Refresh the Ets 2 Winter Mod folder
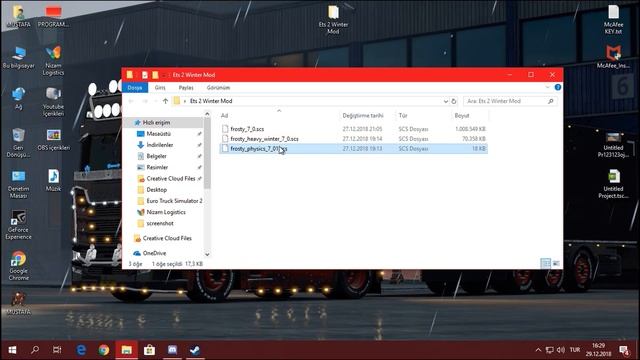The height and width of the screenshot is (360, 640). pyautogui.click(x=454, y=101)
